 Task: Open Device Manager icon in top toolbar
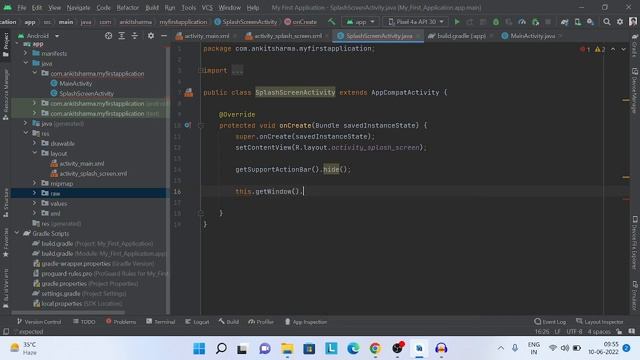click(578, 22)
